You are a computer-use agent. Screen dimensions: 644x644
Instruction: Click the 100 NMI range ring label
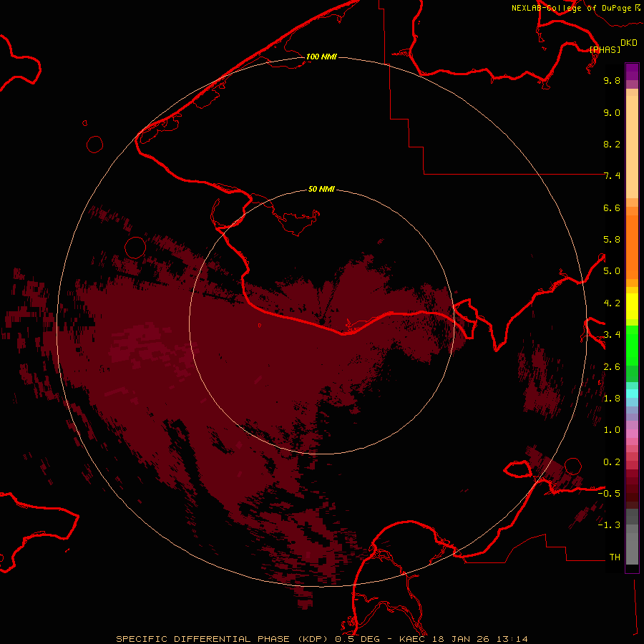tap(321, 57)
